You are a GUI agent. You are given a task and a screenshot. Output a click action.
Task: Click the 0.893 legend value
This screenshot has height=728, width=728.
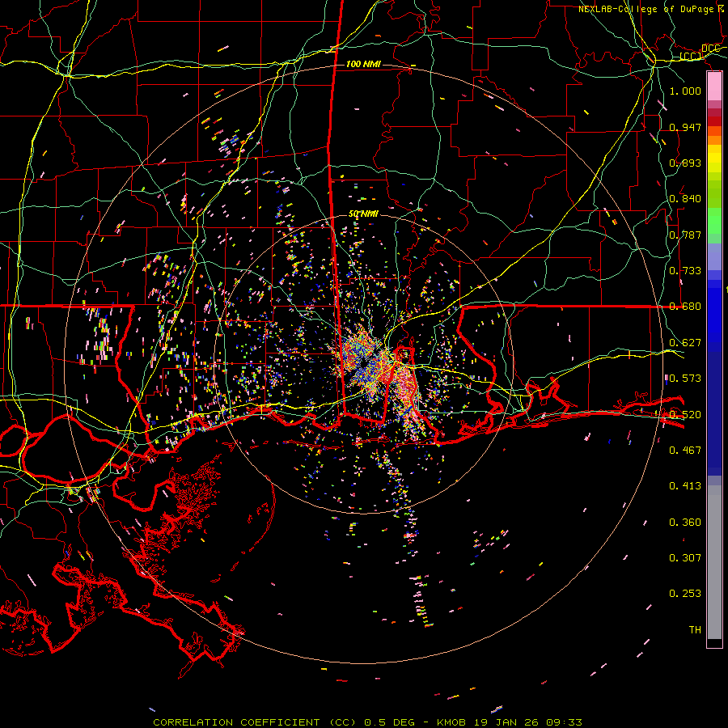(x=685, y=163)
